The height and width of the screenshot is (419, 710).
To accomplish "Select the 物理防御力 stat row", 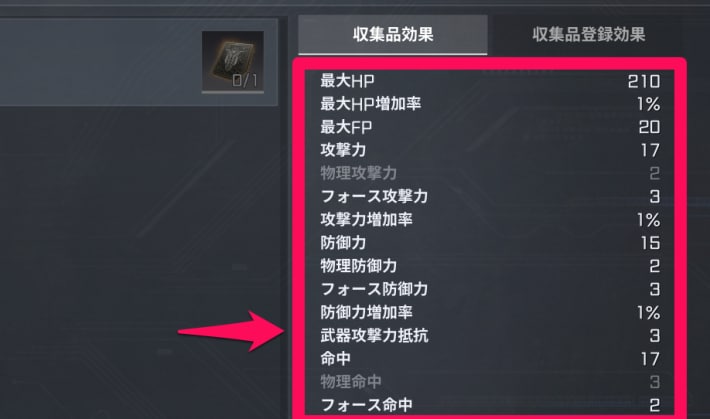I will tap(489, 266).
